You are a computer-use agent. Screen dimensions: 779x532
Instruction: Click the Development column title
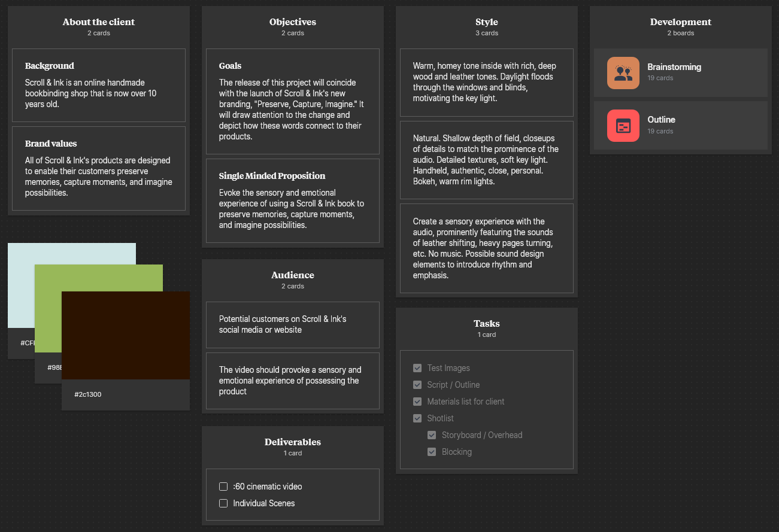click(681, 22)
